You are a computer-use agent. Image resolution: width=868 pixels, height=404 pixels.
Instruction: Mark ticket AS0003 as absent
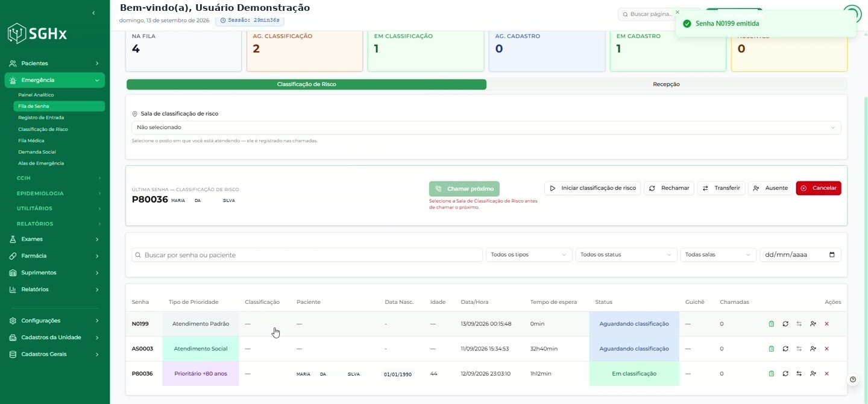(x=813, y=349)
